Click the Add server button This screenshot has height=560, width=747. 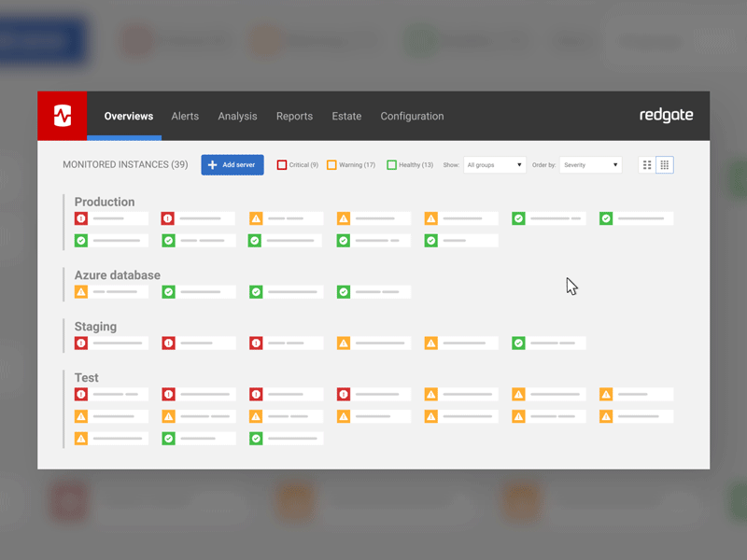(x=232, y=164)
